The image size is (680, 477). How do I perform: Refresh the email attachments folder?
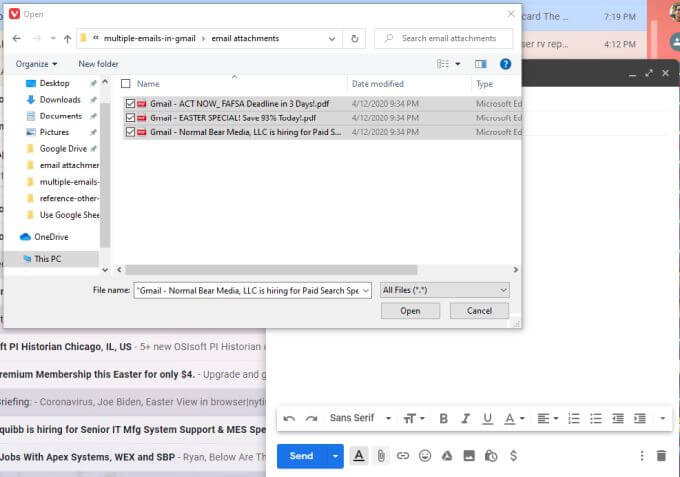coord(354,39)
